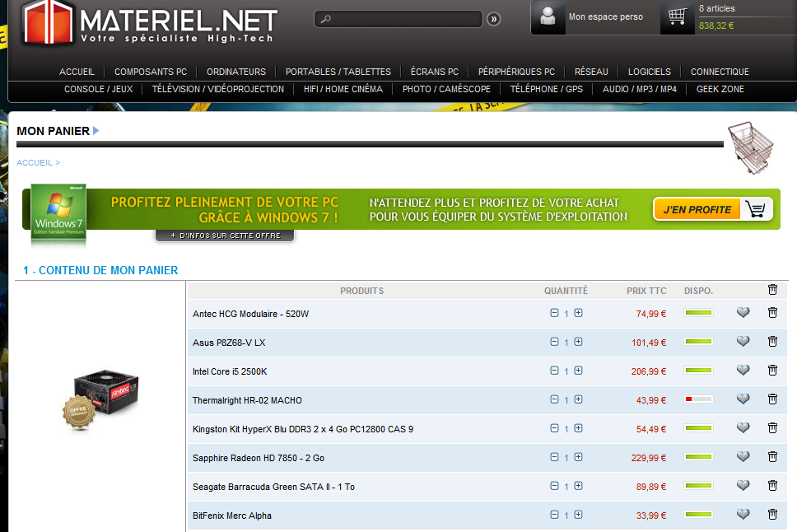Decrease quantity of Kingston HyperX Blu kit
Screen dimensions: 797x532
pos(554,428)
